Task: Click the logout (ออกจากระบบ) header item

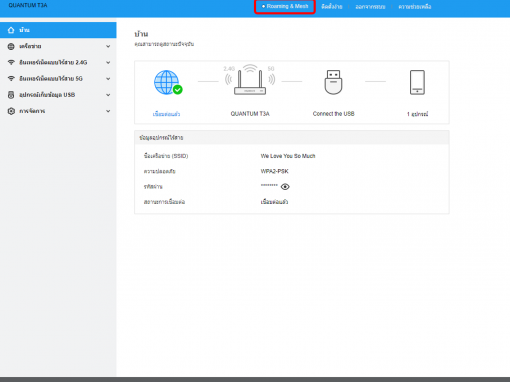Action: pos(370,7)
